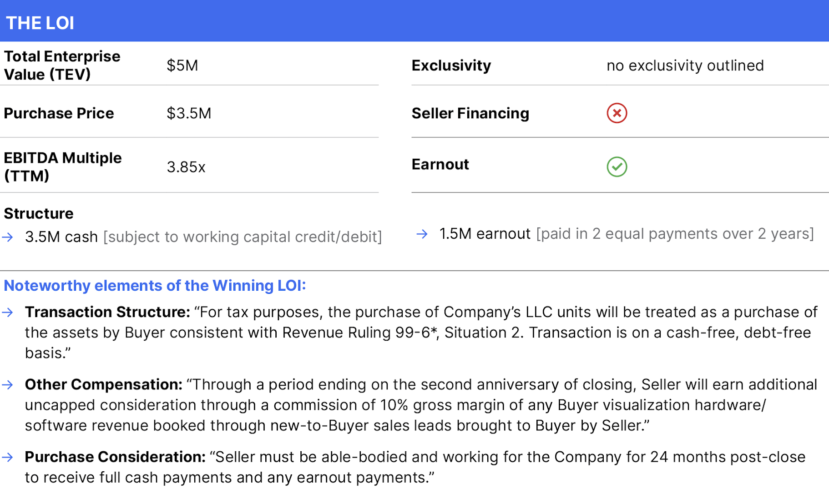Click the bold Transaction Structure label
The image size is (829, 504).
(107, 312)
